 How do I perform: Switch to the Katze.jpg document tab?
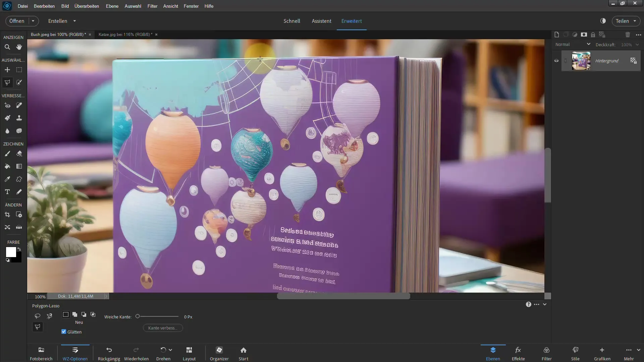click(x=125, y=34)
